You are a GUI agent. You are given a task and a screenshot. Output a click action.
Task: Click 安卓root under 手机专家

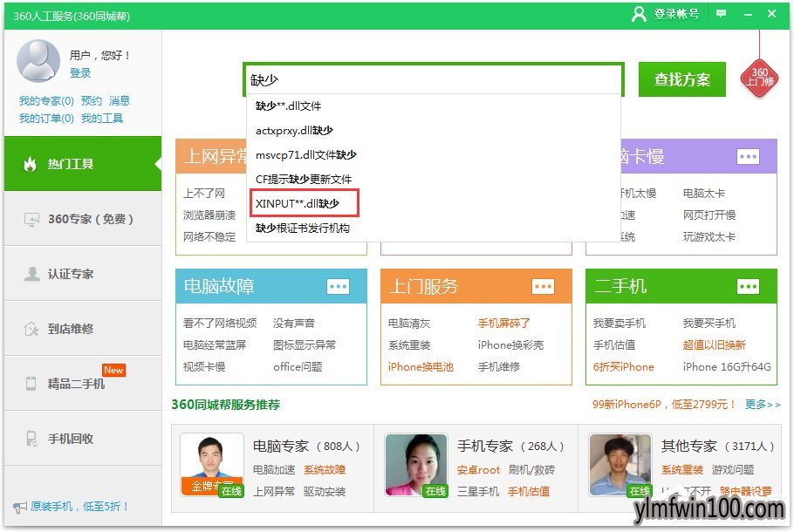click(x=478, y=470)
